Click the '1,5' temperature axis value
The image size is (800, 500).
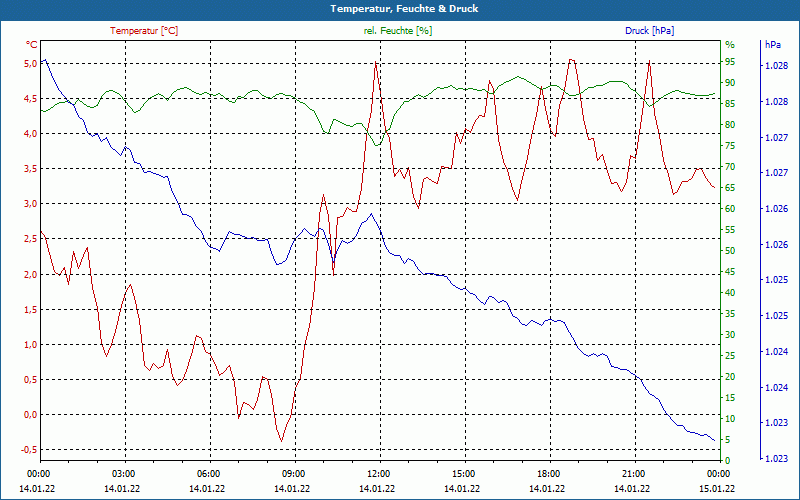click(x=31, y=310)
